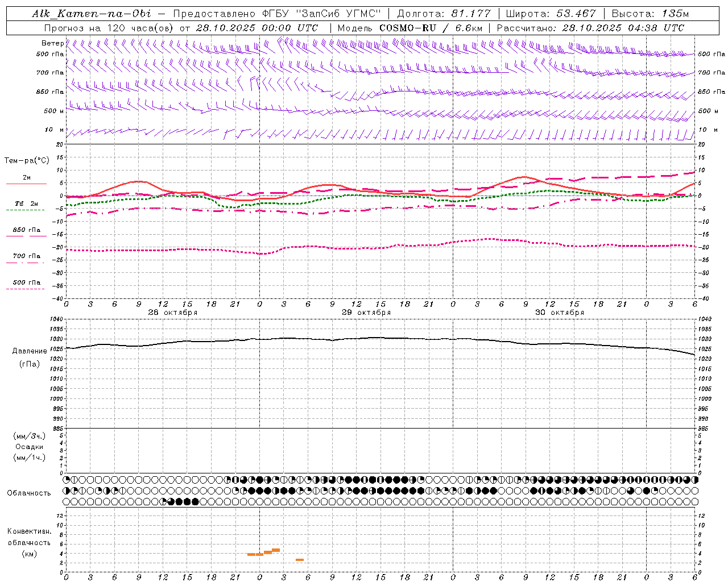Click the 700 гПа wind level label on right
The image size is (728, 582).
(712, 73)
